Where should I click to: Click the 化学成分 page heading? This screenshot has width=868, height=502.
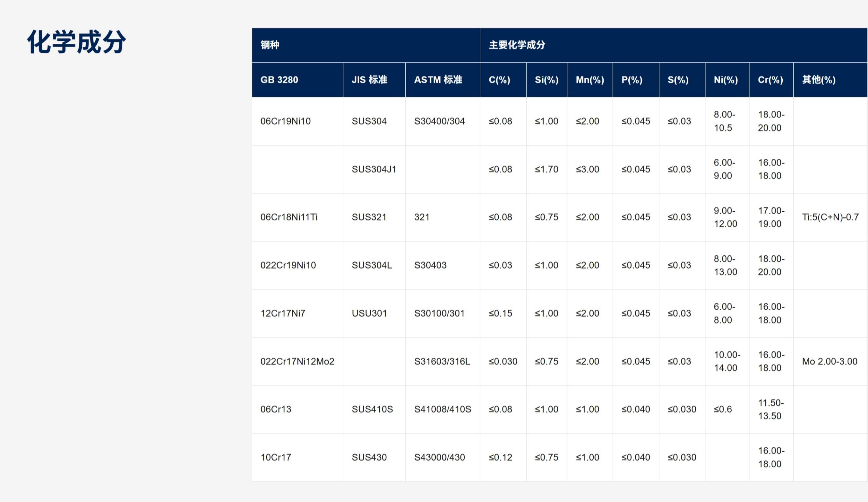tap(76, 42)
